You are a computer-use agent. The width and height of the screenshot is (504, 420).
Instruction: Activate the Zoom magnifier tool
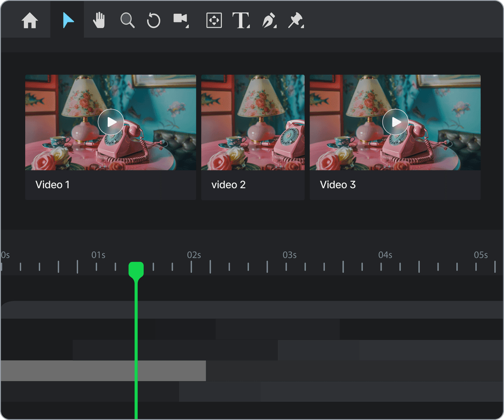coord(127,20)
